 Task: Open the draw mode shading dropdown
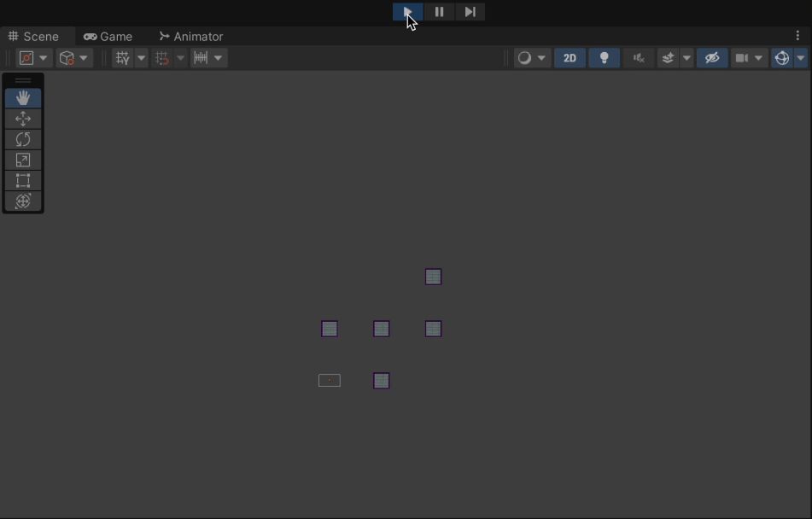point(541,58)
